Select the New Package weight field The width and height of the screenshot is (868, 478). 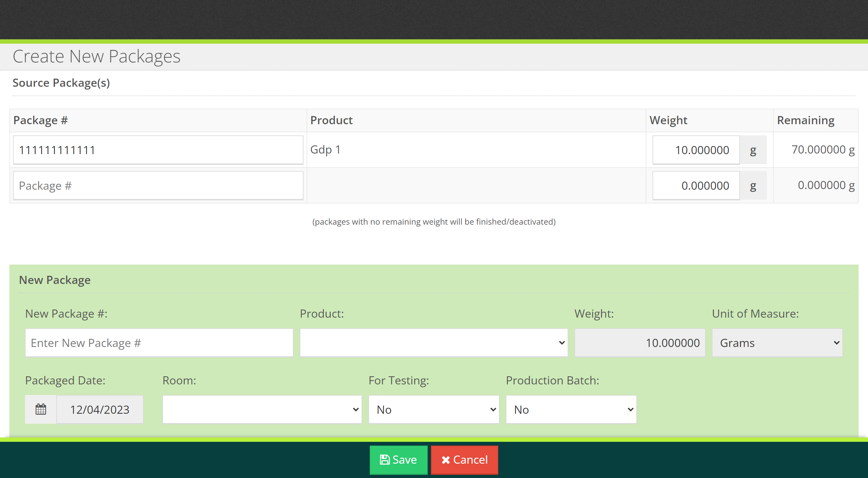(639, 343)
